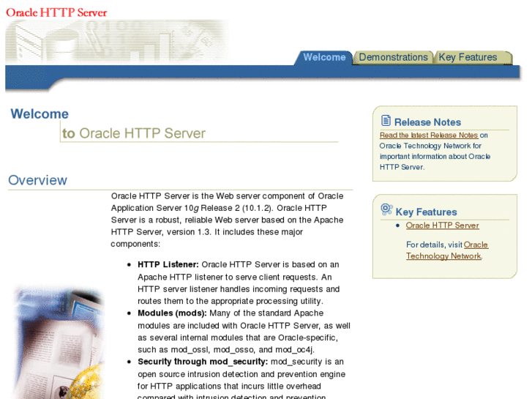Screen dimensions: 532x399
Task: Click the Release Notes heading
Action: pos(427,122)
